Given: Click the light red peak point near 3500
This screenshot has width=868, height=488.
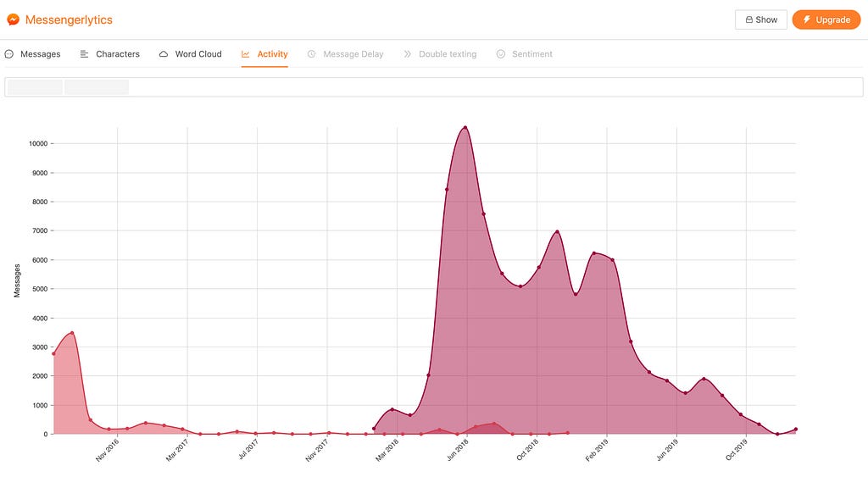Looking at the screenshot, I should click(72, 333).
